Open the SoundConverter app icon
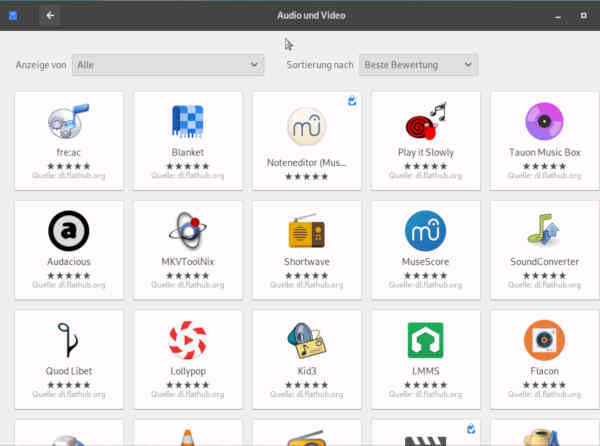The width and height of the screenshot is (600, 446). click(544, 230)
